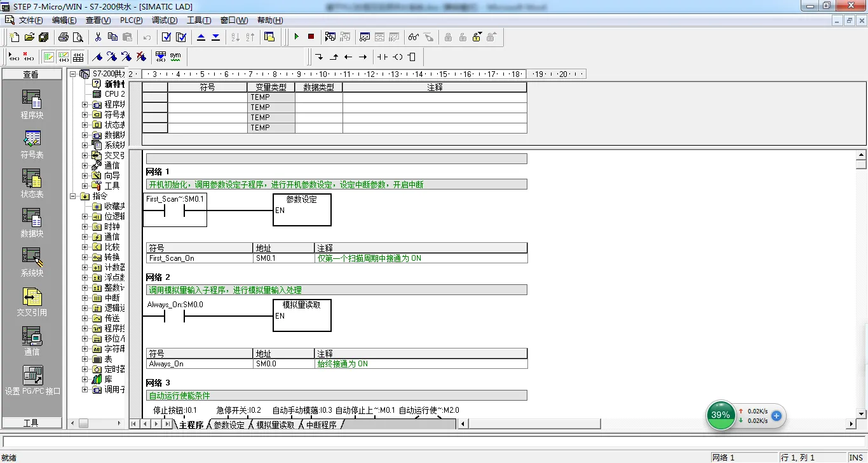Expand the 位逻辑 instruction folder
868x463 pixels.
point(85,216)
